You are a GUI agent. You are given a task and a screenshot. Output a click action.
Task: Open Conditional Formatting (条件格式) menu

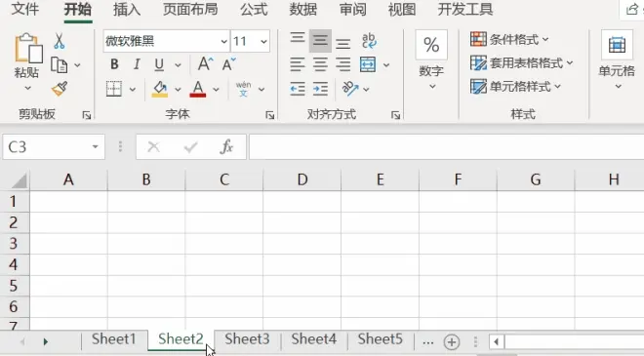[509, 39]
